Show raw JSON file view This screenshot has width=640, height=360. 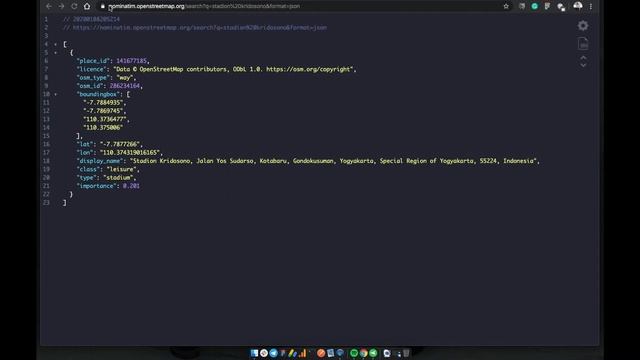[583, 43]
